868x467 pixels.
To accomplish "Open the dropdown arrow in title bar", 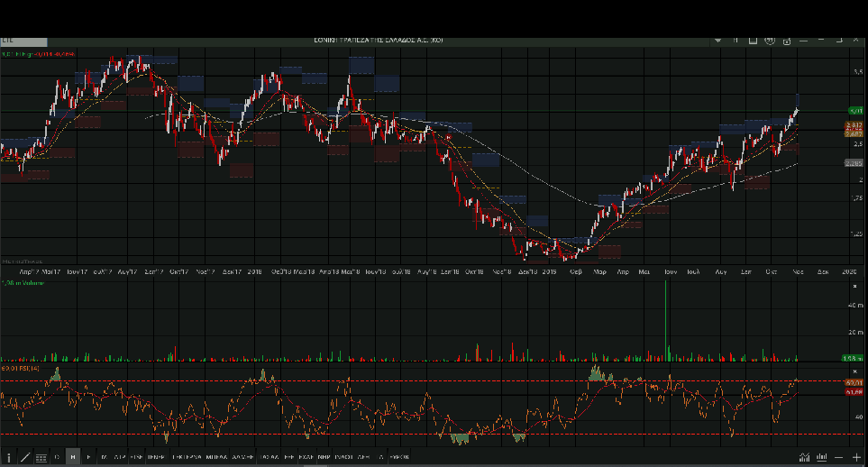I will click(x=717, y=41).
